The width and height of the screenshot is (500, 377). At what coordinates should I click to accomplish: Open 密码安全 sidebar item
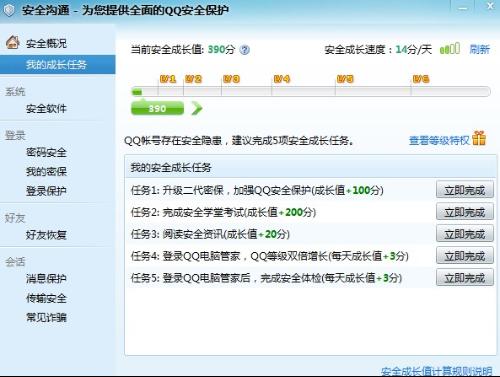click(x=46, y=152)
